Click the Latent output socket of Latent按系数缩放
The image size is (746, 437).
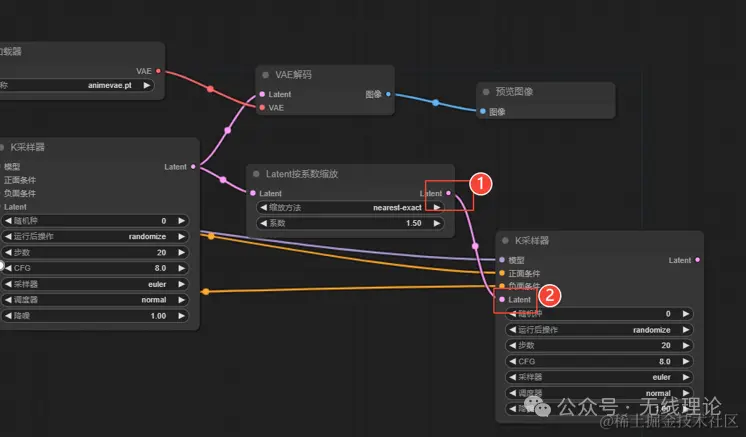coord(448,193)
